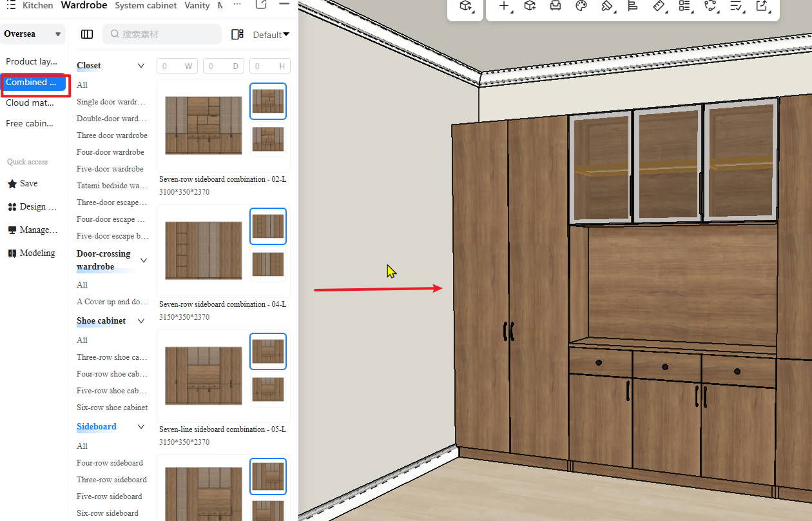Click the sofa furniture icon in toolbar
The width and height of the screenshot is (812, 521).
(555, 6)
